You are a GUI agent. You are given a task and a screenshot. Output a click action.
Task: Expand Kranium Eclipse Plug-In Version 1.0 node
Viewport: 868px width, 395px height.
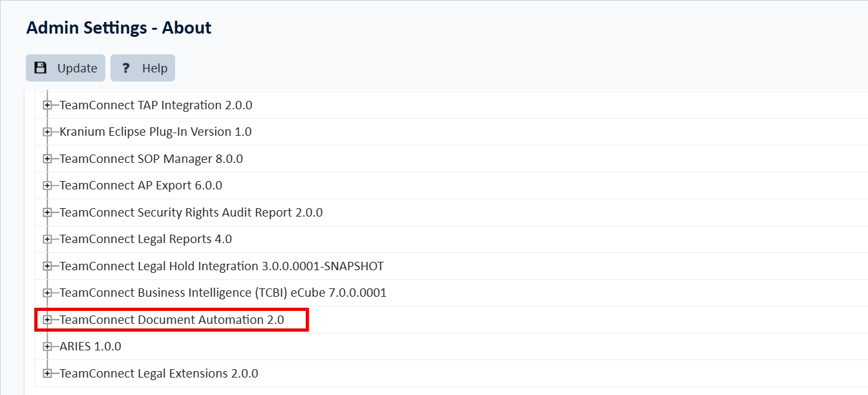[47, 132]
